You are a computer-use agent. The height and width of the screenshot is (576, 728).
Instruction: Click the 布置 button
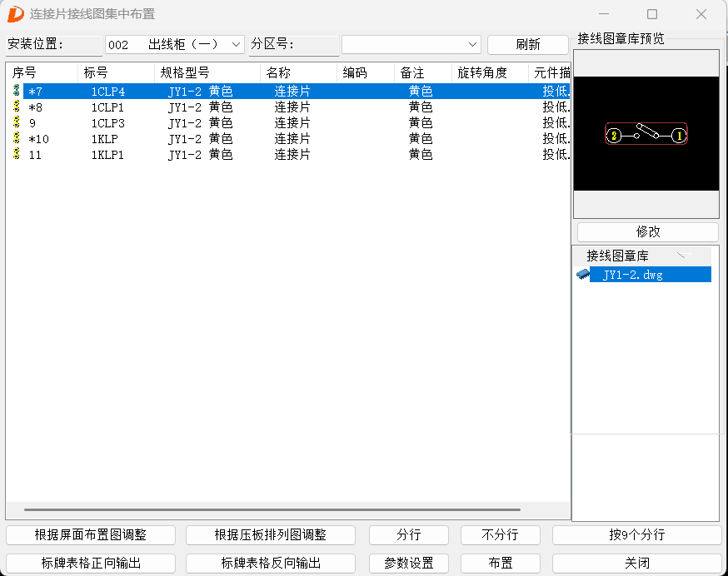500,563
